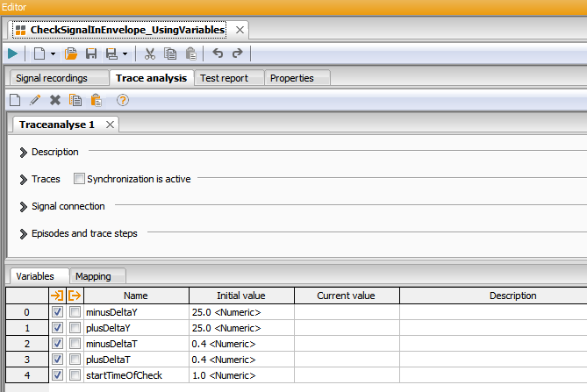The image size is (587, 392).
Task: Click the Save As icon
Action: click(111, 53)
